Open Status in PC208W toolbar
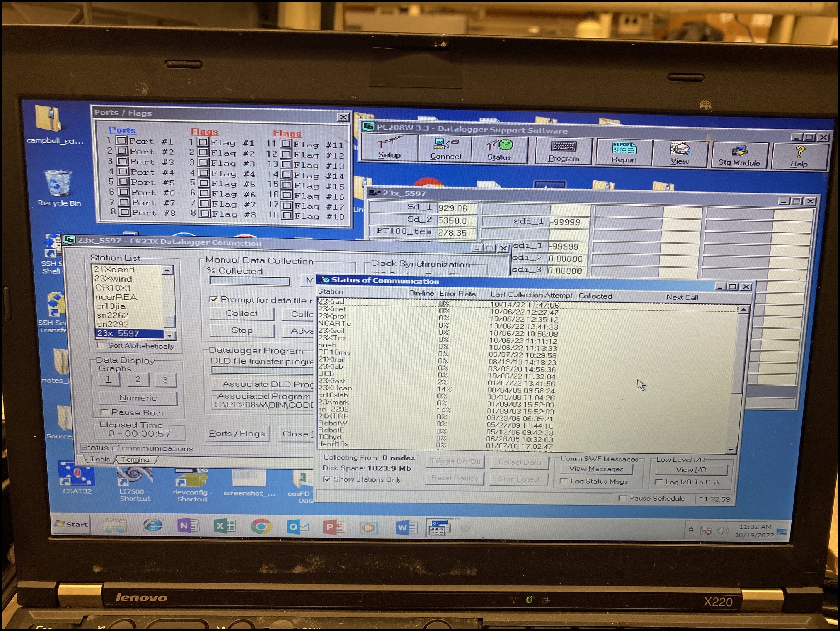This screenshot has width=840, height=631. pyautogui.click(x=500, y=150)
